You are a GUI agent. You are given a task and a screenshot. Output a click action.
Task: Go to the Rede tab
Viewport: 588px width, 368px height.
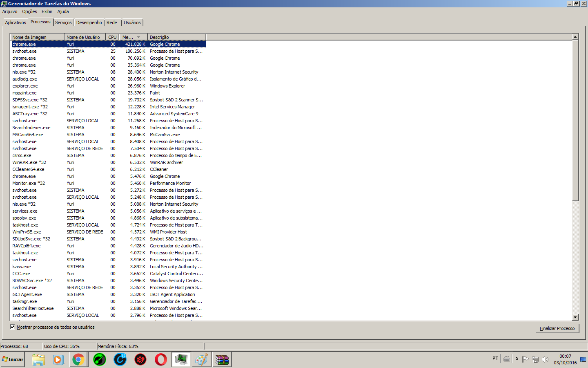[x=112, y=22]
